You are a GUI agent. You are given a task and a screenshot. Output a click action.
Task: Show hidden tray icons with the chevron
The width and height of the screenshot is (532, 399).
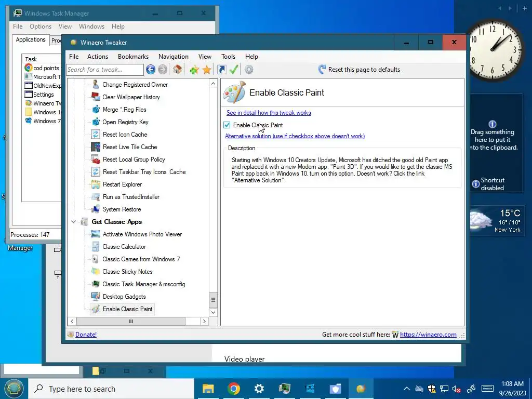(x=406, y=389)
